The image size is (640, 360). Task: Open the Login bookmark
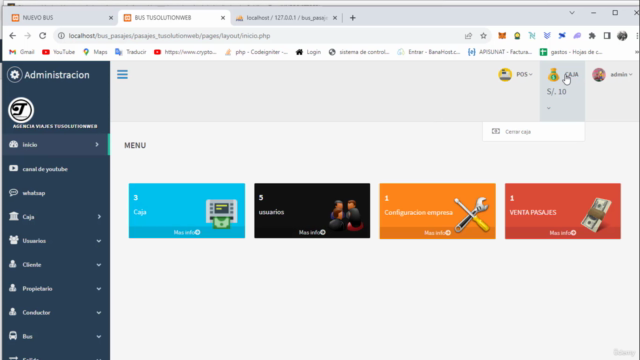(x=308, y=52)
